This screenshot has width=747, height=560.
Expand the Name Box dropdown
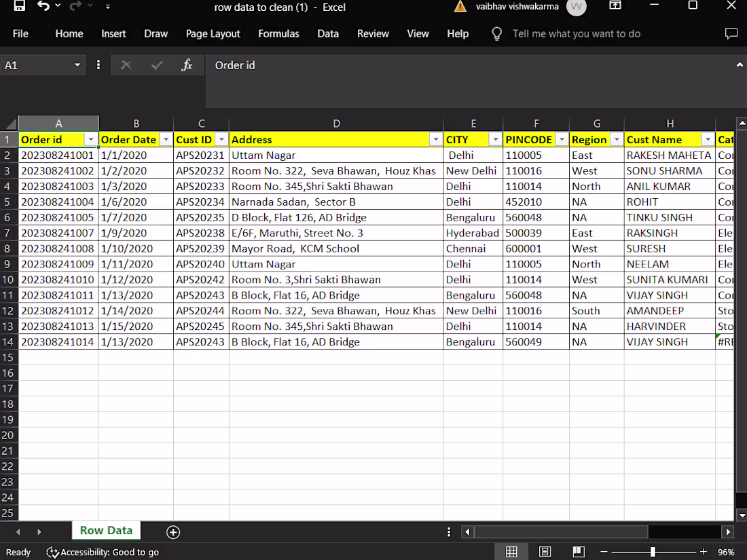(76, 65)
